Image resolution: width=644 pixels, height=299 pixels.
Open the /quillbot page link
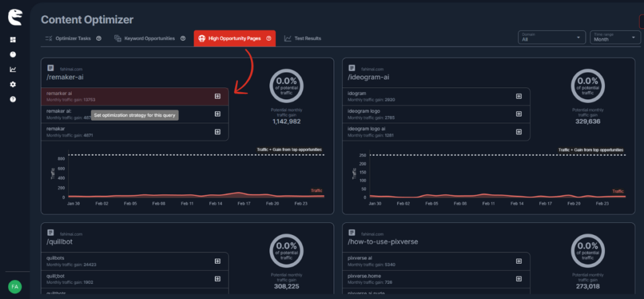pyautogui.click(x=60, y=242)
